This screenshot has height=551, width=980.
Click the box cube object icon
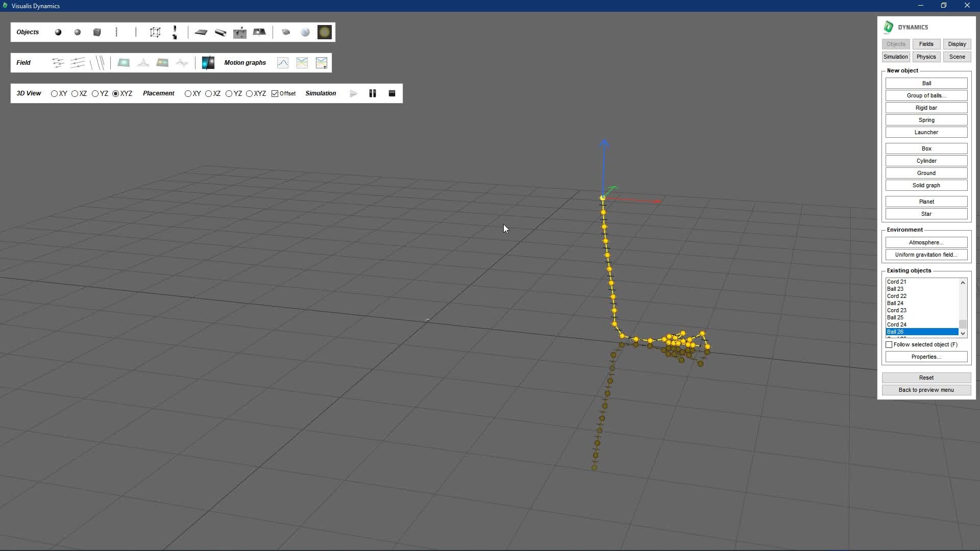97,32
